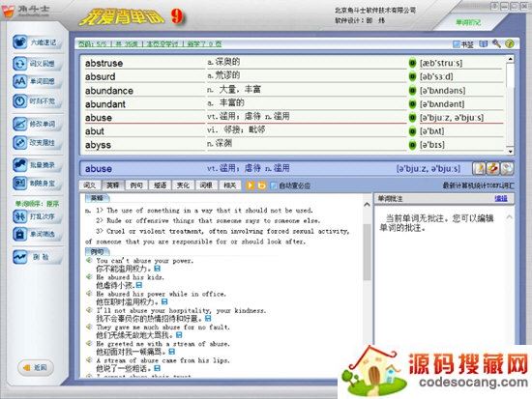Image resolution: width=532 pixels, height=399 pixels.
Task: Select the word abyss in list
Action: pos(98,145)
